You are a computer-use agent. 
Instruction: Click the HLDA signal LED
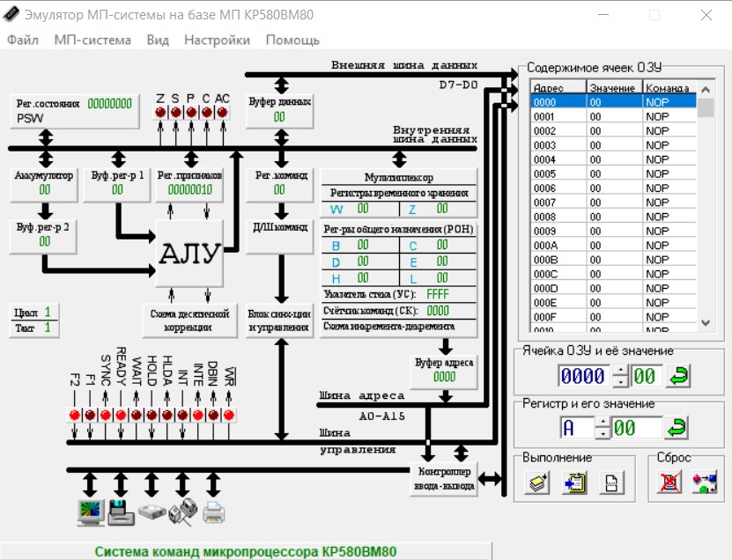(166, 415)
